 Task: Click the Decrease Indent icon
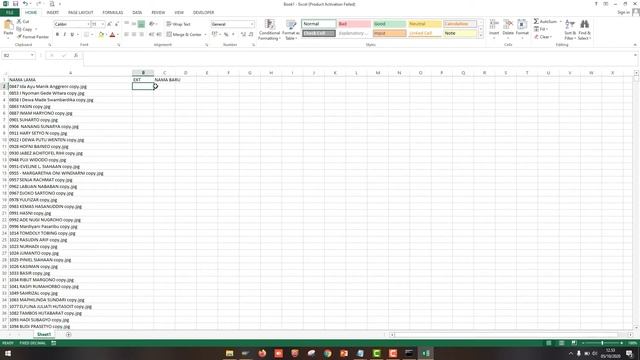pos(152,35)
